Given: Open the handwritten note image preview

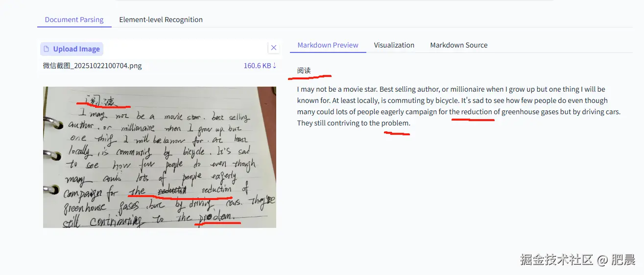Looking at the screenshot, I should click(x=160, y=157).
